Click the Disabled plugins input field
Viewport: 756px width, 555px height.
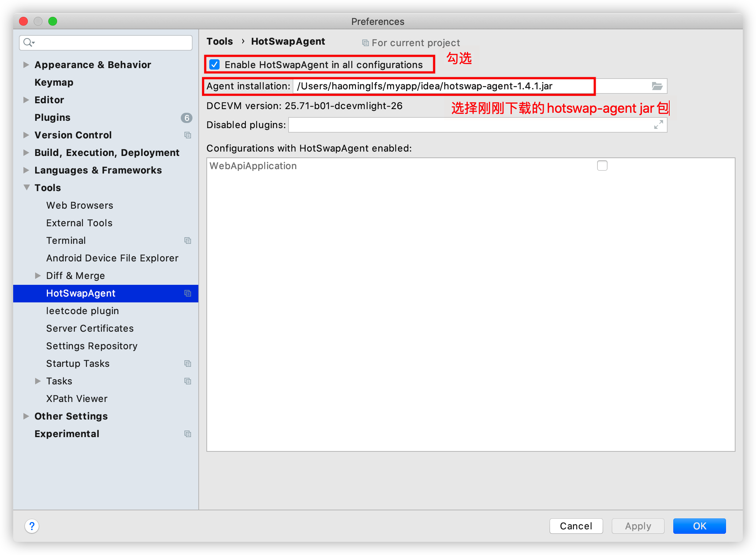pos(478,125)
